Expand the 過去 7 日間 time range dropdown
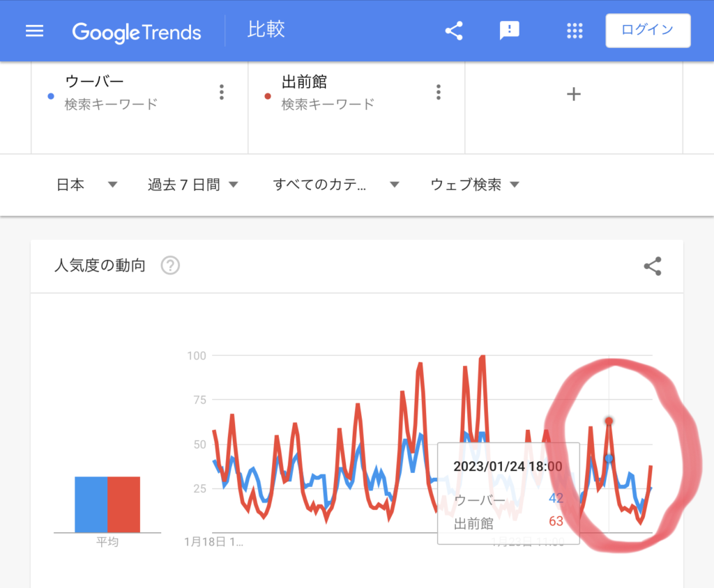Image resolution: width=714 pixels, height=588 pixels. (193, 185)
